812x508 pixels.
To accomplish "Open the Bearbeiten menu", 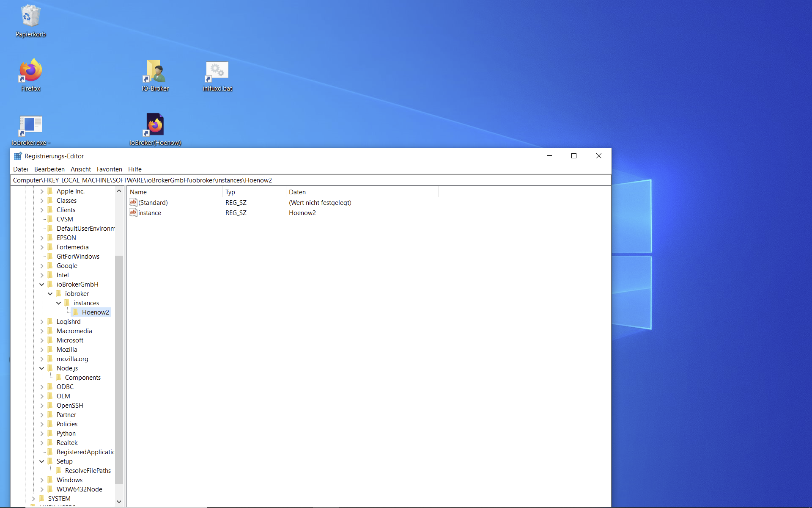I will [49, 169].
